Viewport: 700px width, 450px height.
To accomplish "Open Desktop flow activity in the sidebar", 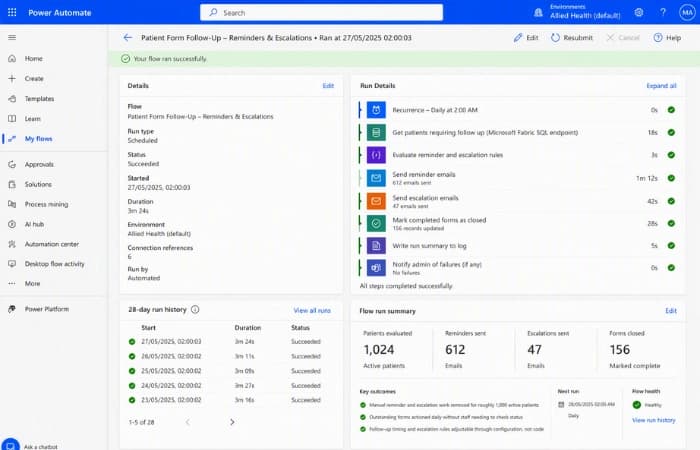I will click(54, 264).
